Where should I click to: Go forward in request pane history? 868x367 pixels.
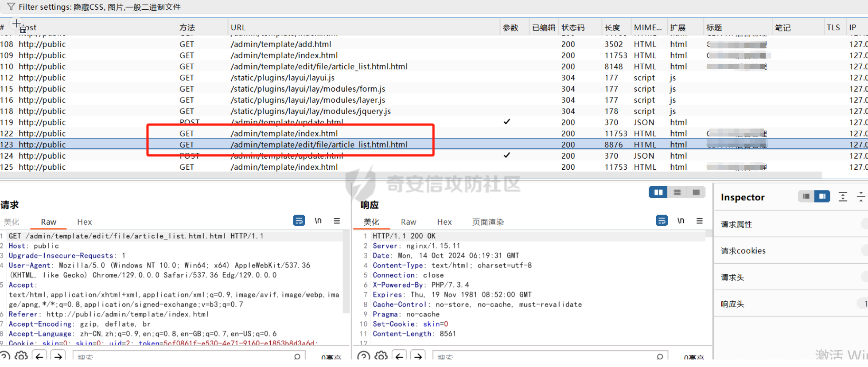point(58,356)
